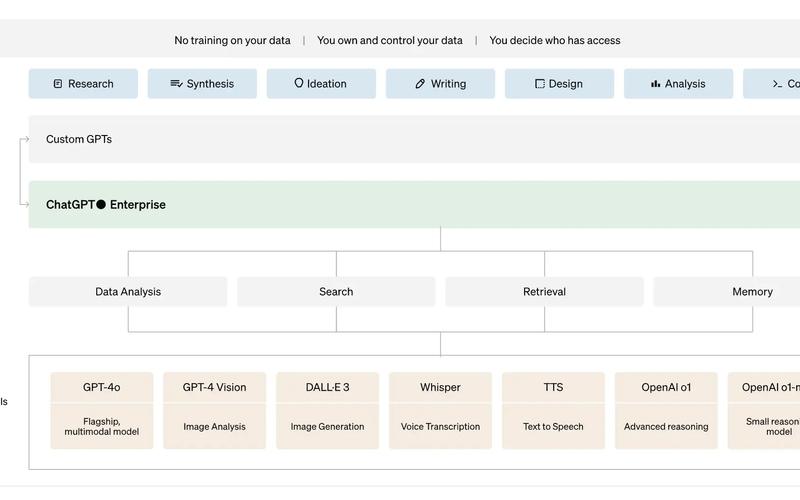Click the Writing pencil icon
800x500 pixels.
tap(420, 84)
